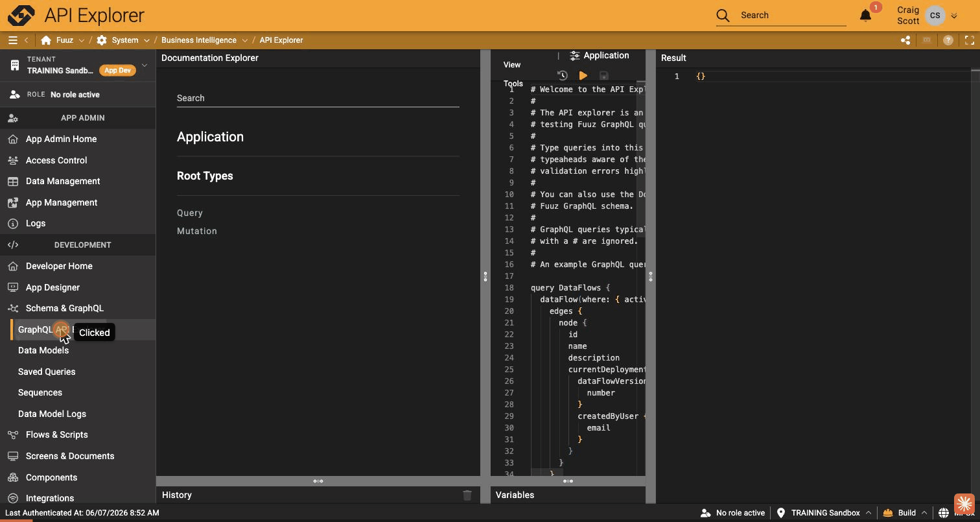Click the Logs info icon
Image resolution: width=980 pixels, height=522 pixels.
(x=12, y=224)
